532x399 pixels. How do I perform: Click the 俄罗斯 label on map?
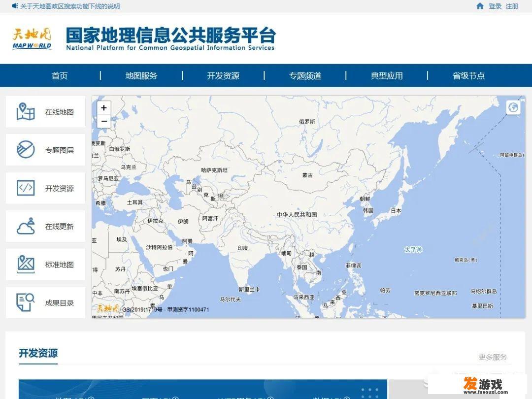click(x=307, y=122)
